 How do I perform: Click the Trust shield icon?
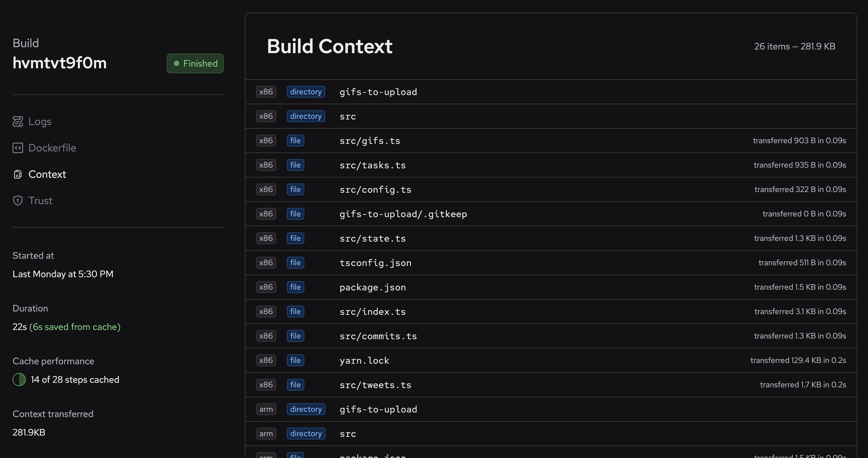pos(18,201)
